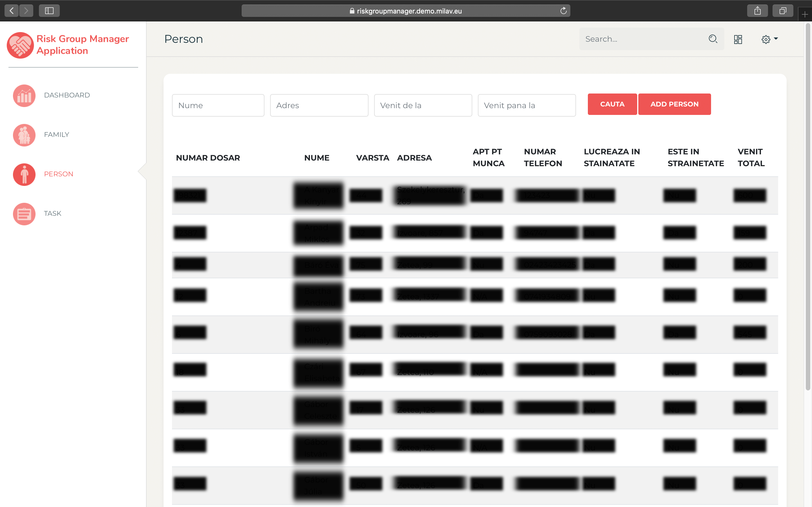Open a new browser tab
This screenshot has width=812, height=507.
tap(805, 14)
